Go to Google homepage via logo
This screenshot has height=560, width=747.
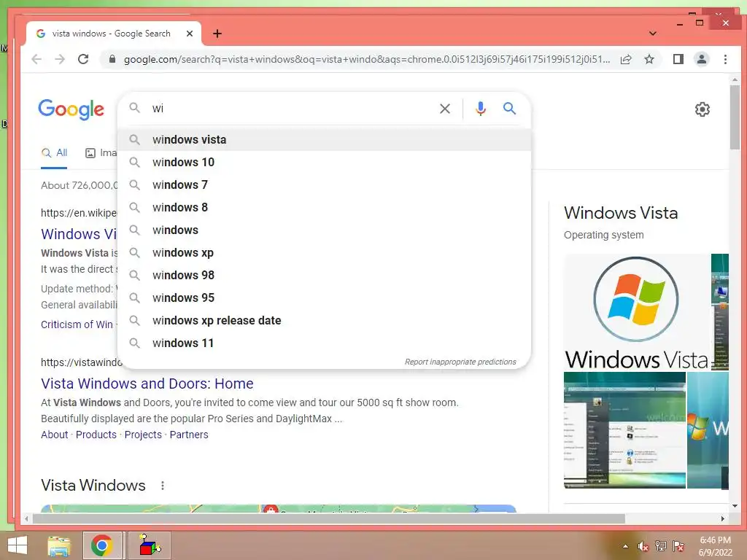click(x=71, y=109)
